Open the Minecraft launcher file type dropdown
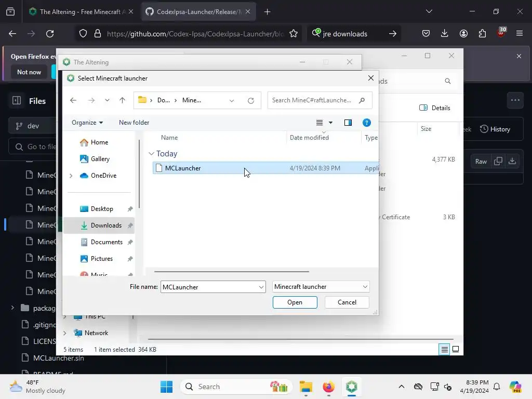This screenshot has height=399, width=532. point(321,287)
